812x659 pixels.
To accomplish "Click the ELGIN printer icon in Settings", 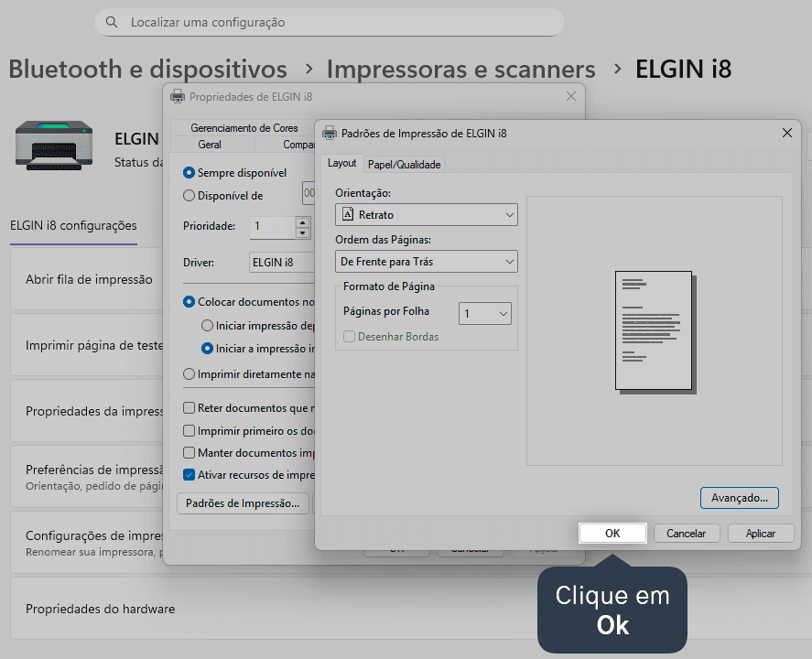I will (x=54, y=146).
